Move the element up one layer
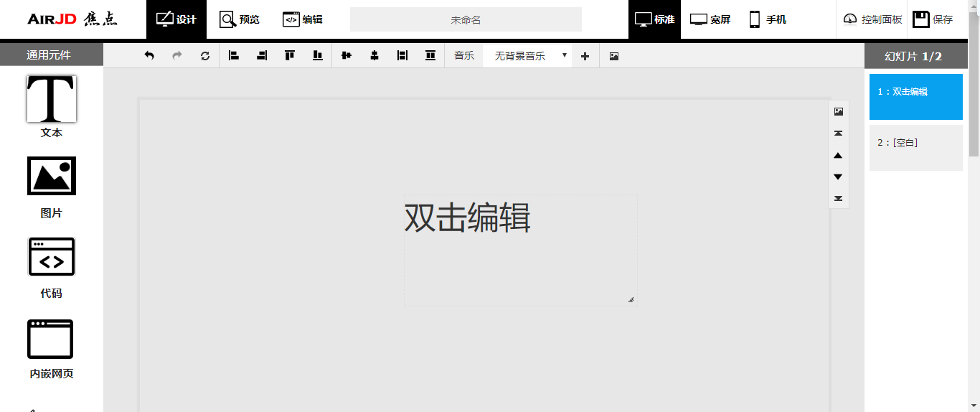Image resolution: width=980 pixels, height=412 pixels. pos(839,155)
